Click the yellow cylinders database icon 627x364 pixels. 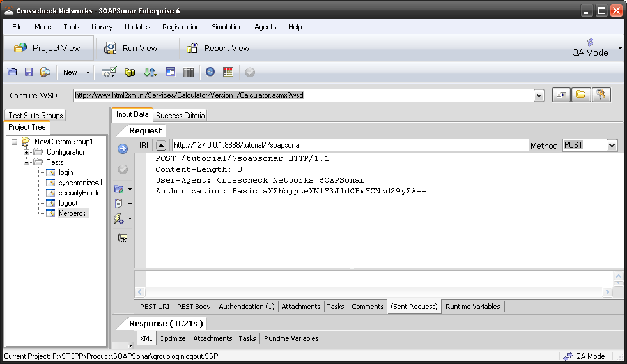coord(130,72)
